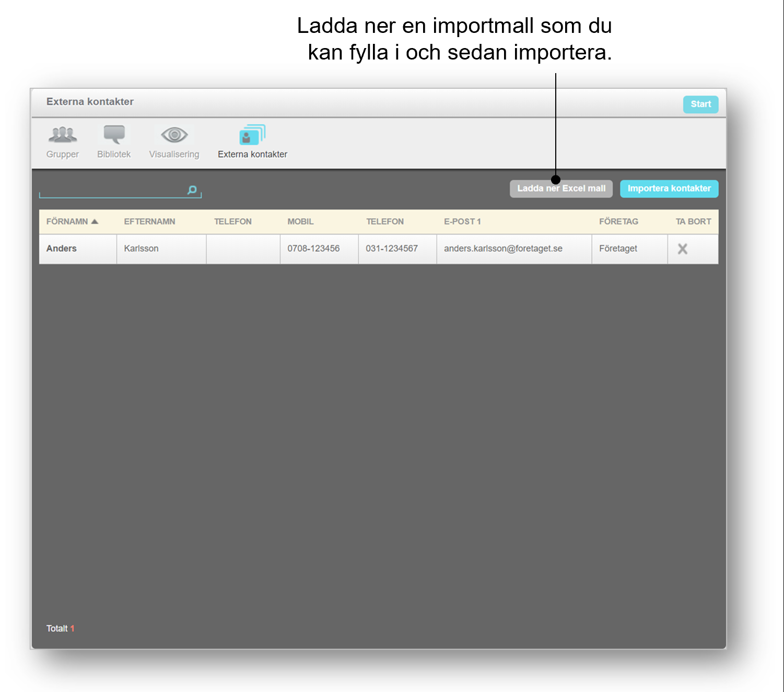Viewport: 784px width, 692px height.
Task: Click the Totalt count at the bottom
Action: tap(60, 628)
